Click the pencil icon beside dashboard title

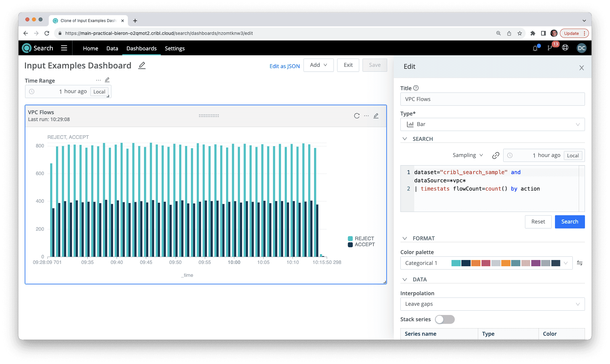(142, 65)
